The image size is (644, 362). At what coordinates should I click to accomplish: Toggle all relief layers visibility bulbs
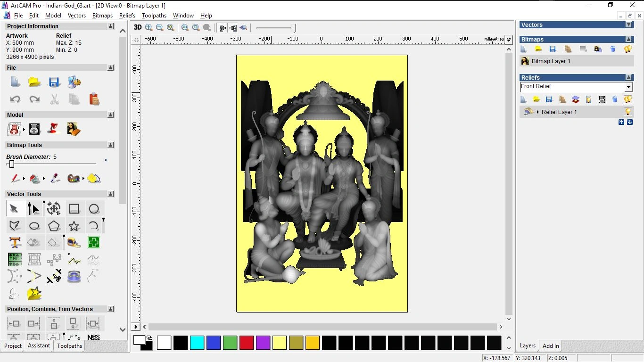click(x=627, y=99)
